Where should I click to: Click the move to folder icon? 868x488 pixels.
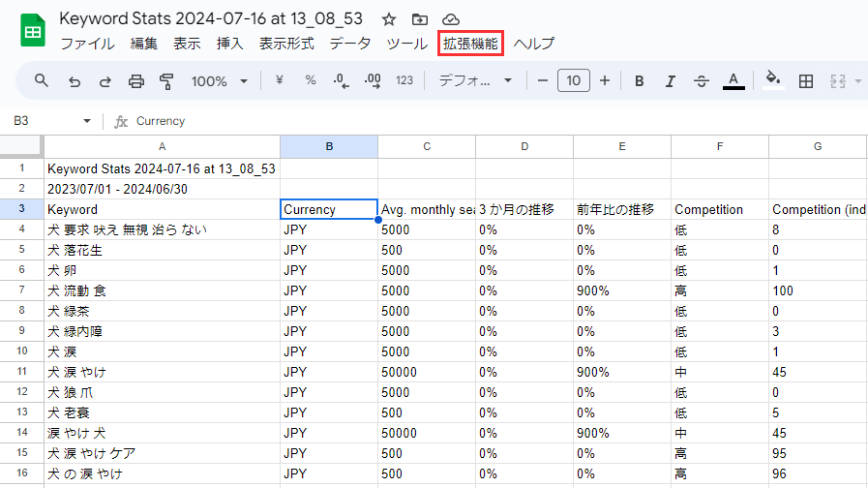pos(420,20)
